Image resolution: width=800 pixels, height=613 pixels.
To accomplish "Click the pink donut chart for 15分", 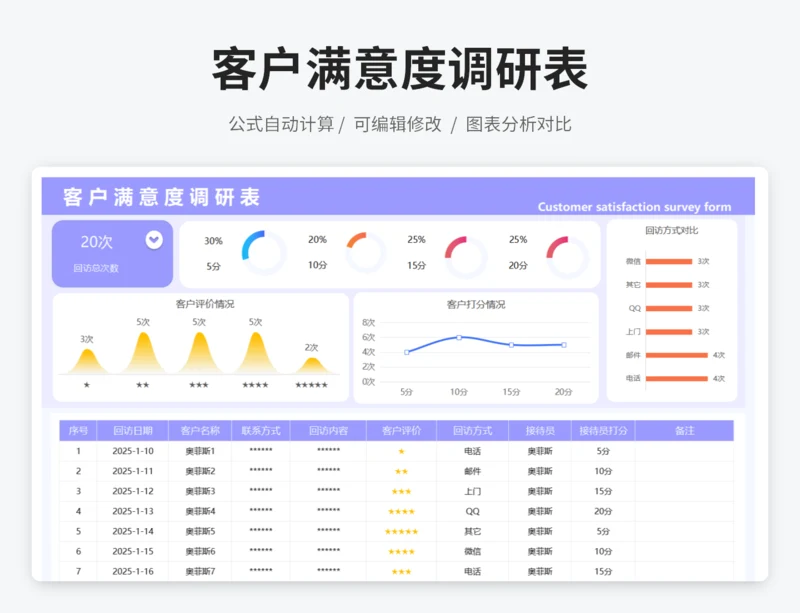I will point(465,257).
